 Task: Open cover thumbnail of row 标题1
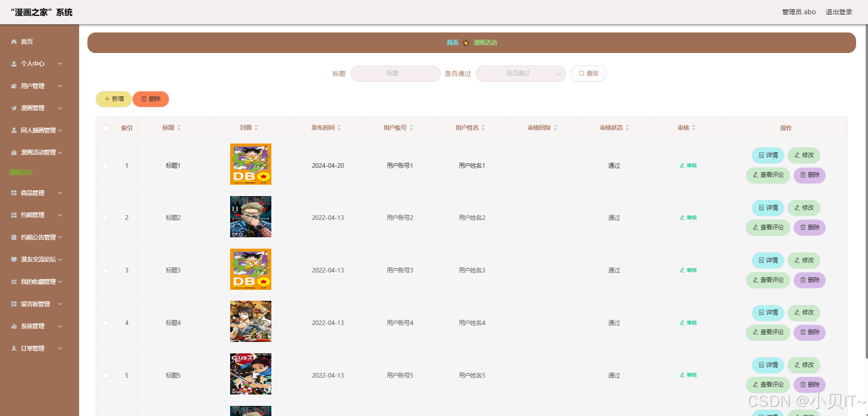251,164
